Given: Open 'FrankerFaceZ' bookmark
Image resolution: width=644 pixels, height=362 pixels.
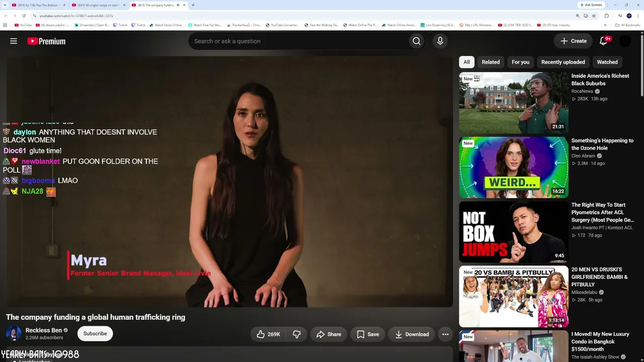Looking at the screenshot, I should tap(244, 25).
